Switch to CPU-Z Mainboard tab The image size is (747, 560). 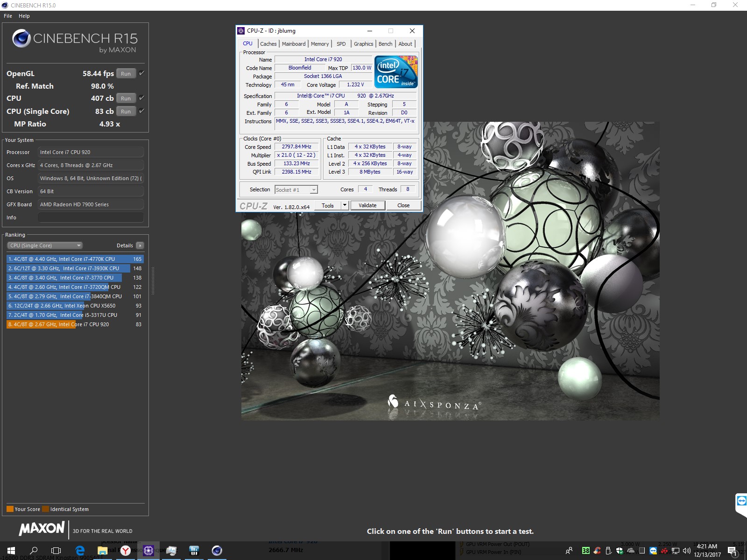point(294,44)
